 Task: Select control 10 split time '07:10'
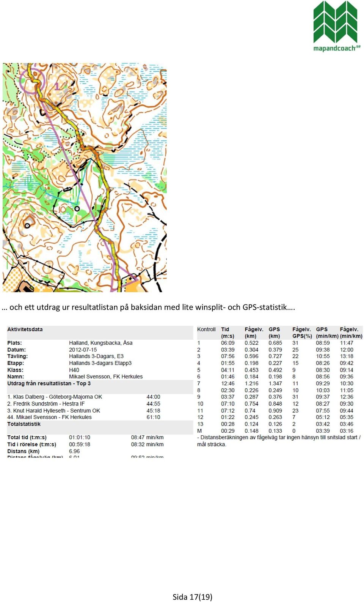pos(228,403)
